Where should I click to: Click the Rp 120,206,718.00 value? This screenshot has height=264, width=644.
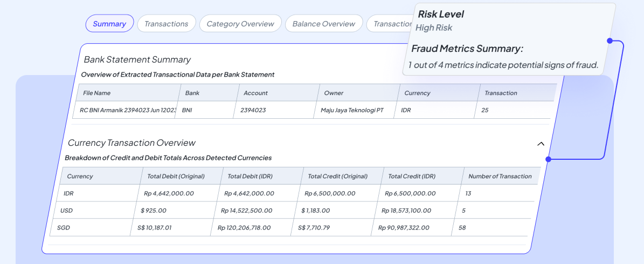(244, 227)
